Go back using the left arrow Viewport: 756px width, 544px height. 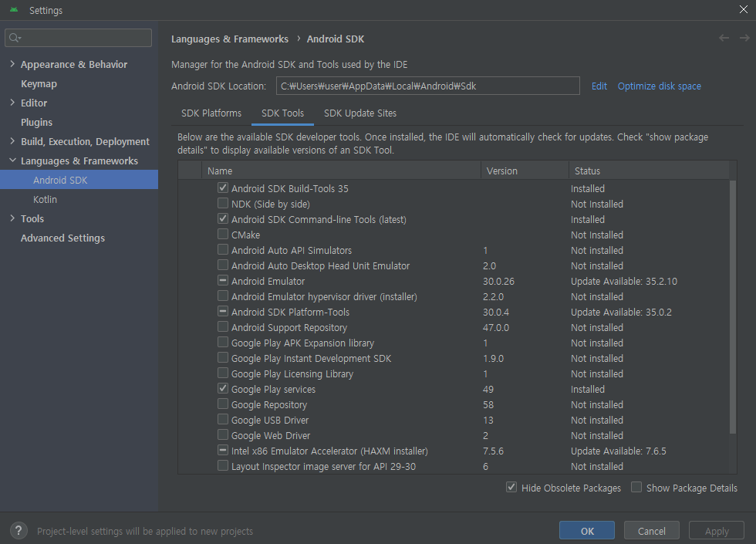coord(724,38)
